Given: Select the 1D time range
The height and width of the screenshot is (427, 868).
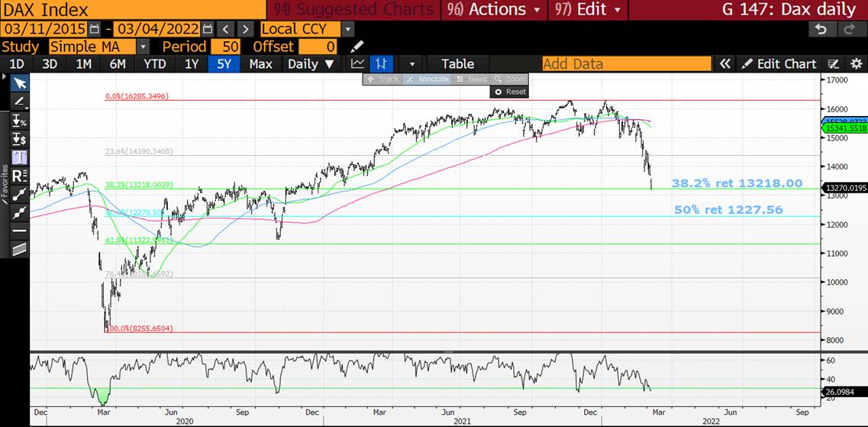Looking at the screenshot, I should (x=17, y=63).
